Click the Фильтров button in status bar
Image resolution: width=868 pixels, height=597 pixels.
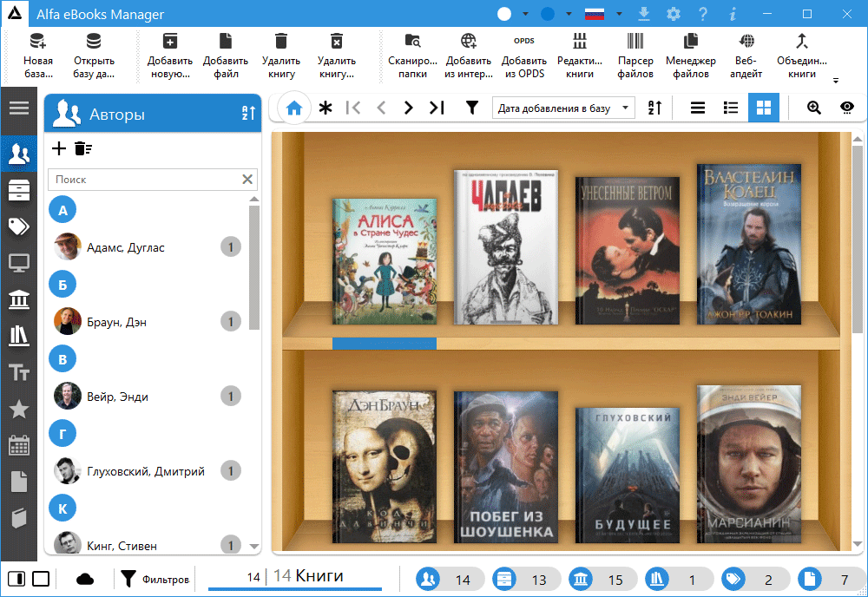click(x=155, y=579)
